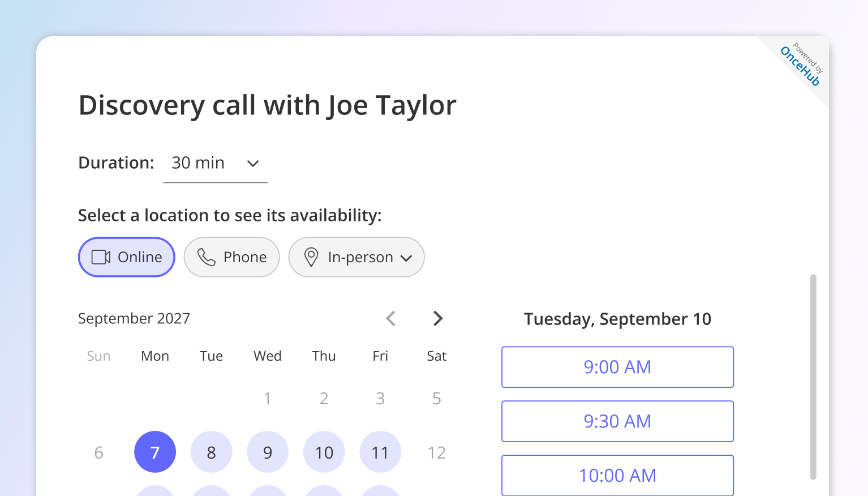Select the Online location option

click(x=126, y=257)
